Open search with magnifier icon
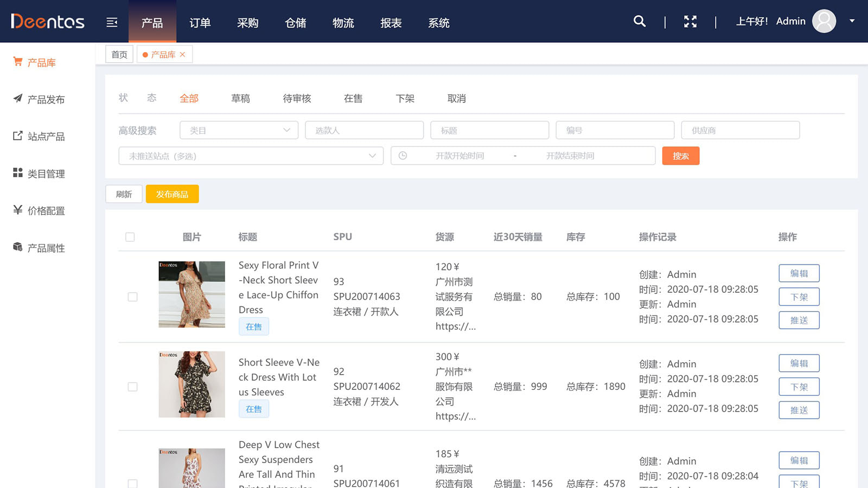The width and height of the screenshot is (868, 488). pos(640,21)
